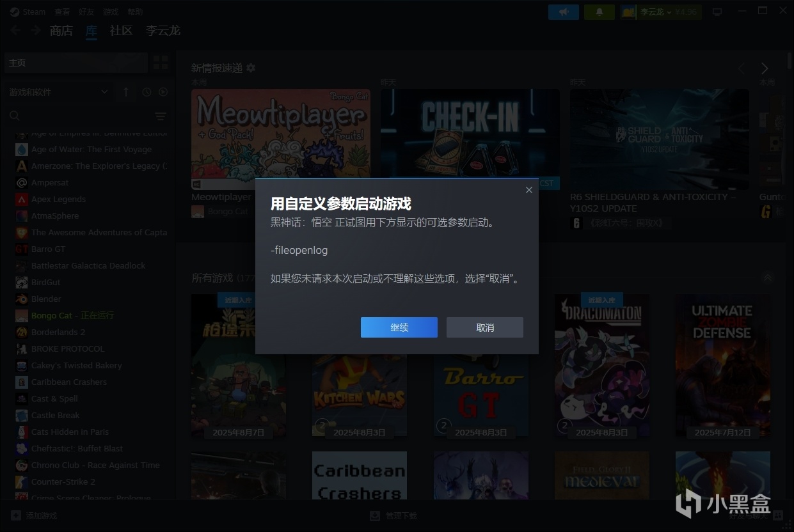Image resolution: width=794 pixels, height=532 pixels.
Task: Open Ultimate Zombie Defense cover
Action: pos(723,365)
